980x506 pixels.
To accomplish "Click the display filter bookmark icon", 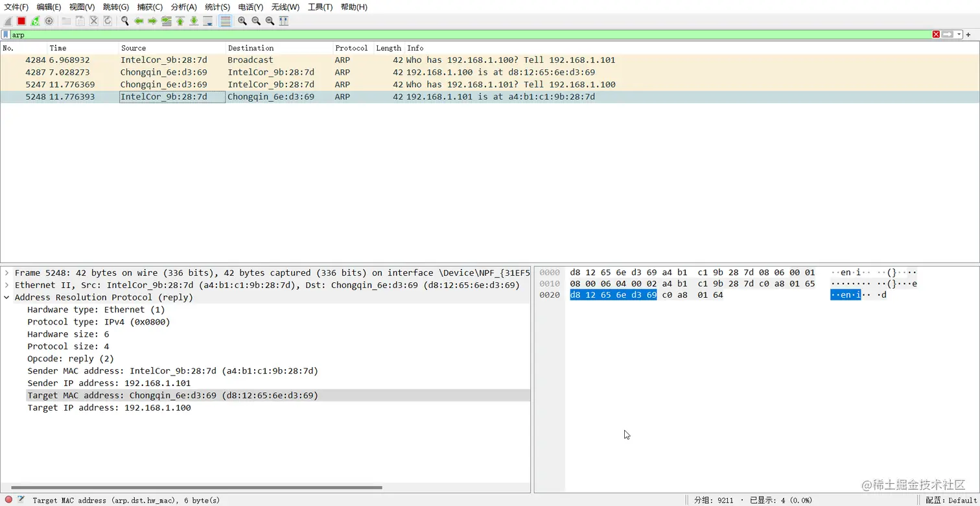I will 6,34.
